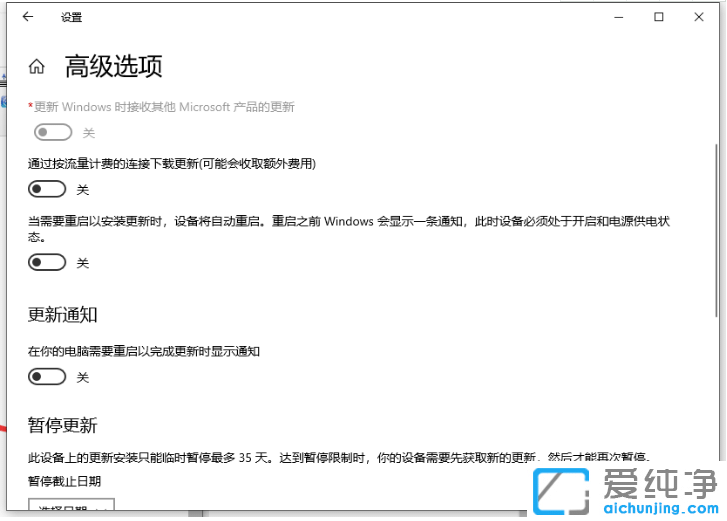Open Settings home via house icon

37,66
